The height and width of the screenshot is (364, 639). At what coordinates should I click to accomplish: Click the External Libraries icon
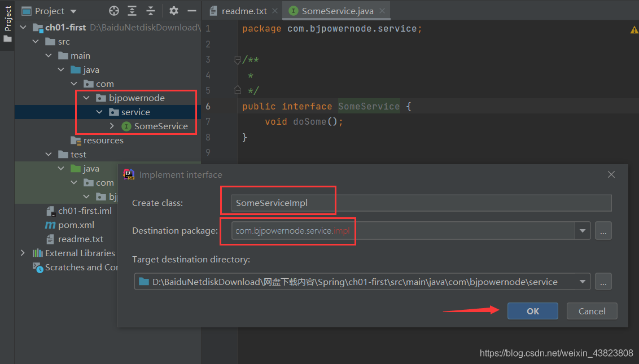click(x=37, y=253)
